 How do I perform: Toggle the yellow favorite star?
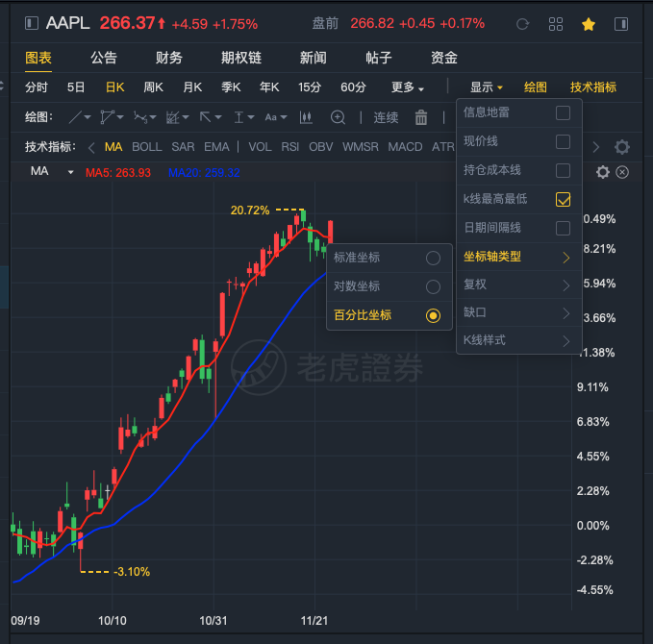588,24
